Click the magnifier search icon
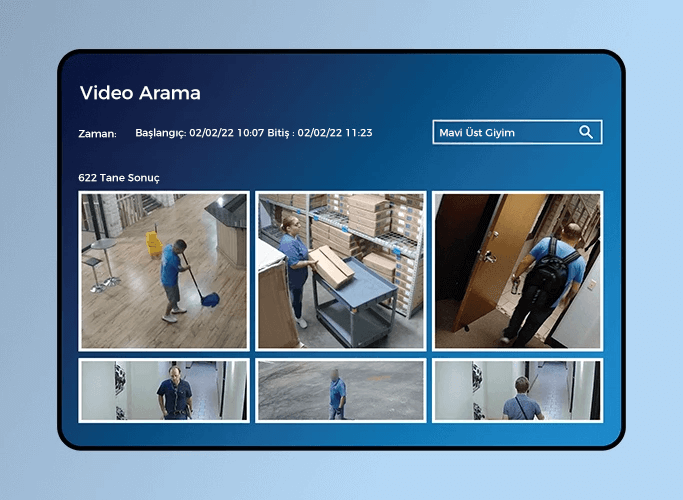 [586, 132]
